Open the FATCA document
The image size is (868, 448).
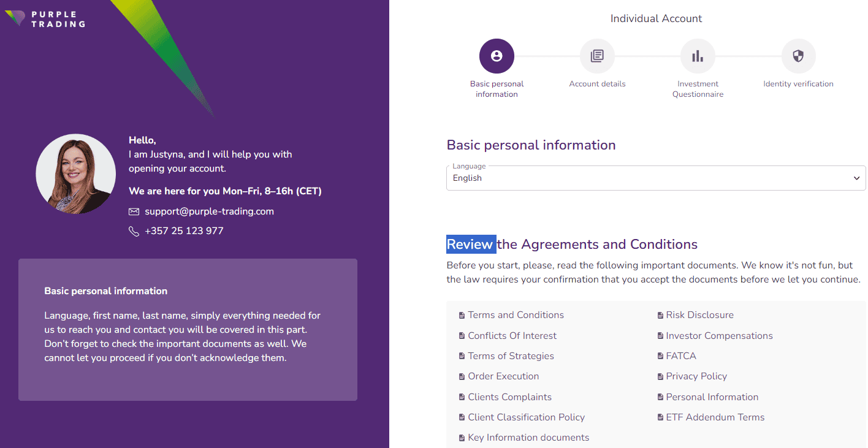[681, 355]
